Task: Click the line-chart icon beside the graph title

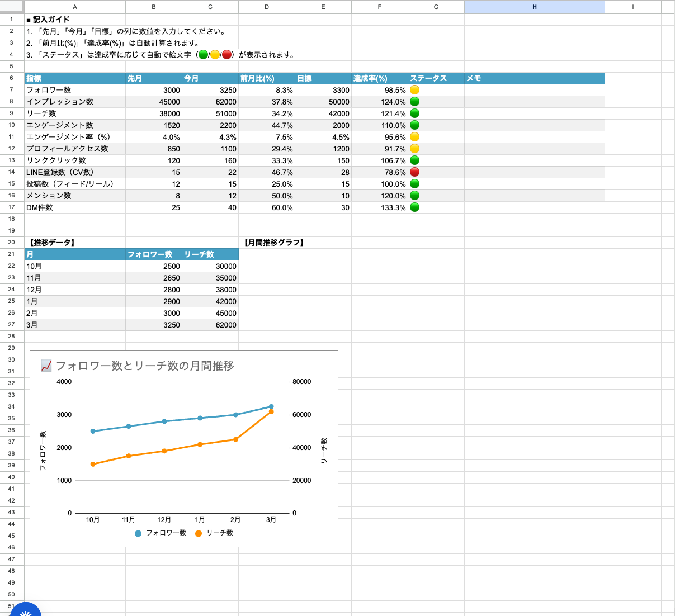Action: coord(46,366)
